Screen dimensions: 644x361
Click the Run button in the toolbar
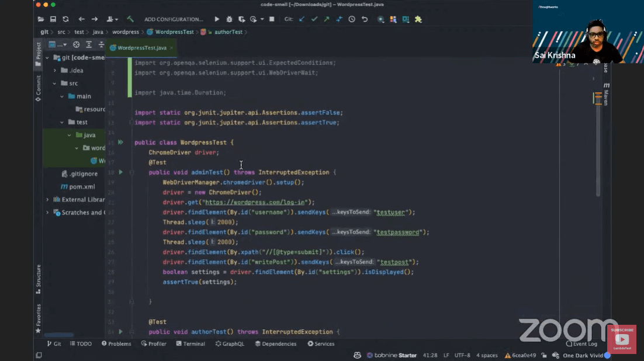tap(217, 19)
